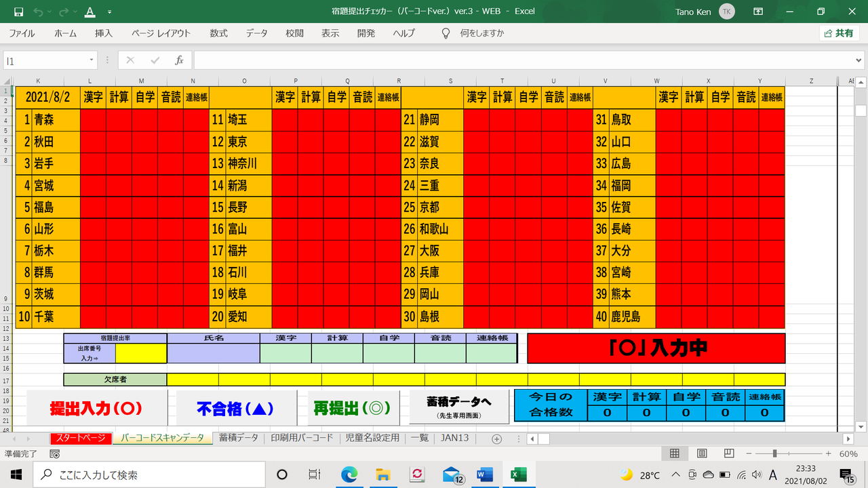This screenshot has height=488, width=868.
Task: Expand the formula bar
Action: pyautogui.click(x=859, y=60)
